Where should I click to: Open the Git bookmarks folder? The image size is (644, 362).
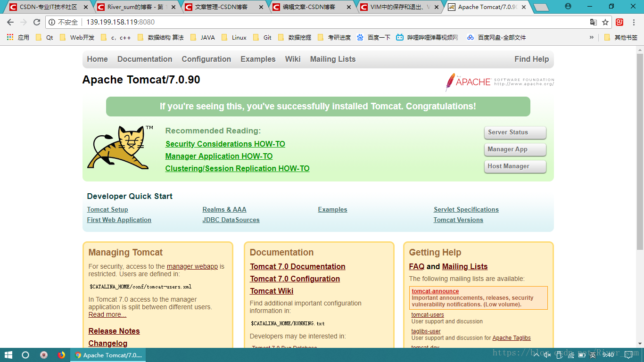click(262, 37)
